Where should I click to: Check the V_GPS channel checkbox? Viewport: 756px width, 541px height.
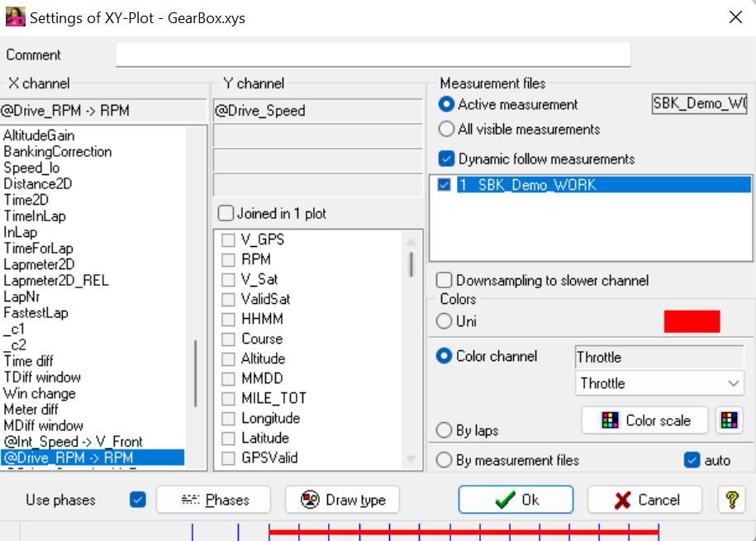229,240
